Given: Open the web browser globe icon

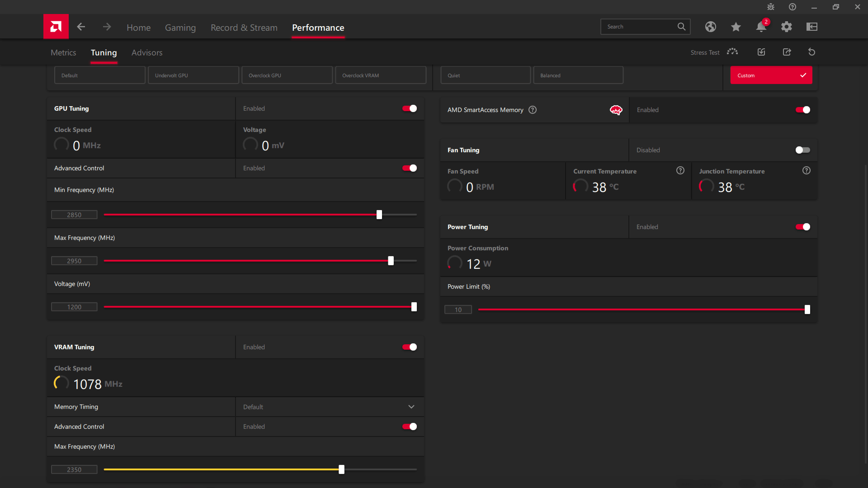Looking at the screenshot, I should [710, 27].
